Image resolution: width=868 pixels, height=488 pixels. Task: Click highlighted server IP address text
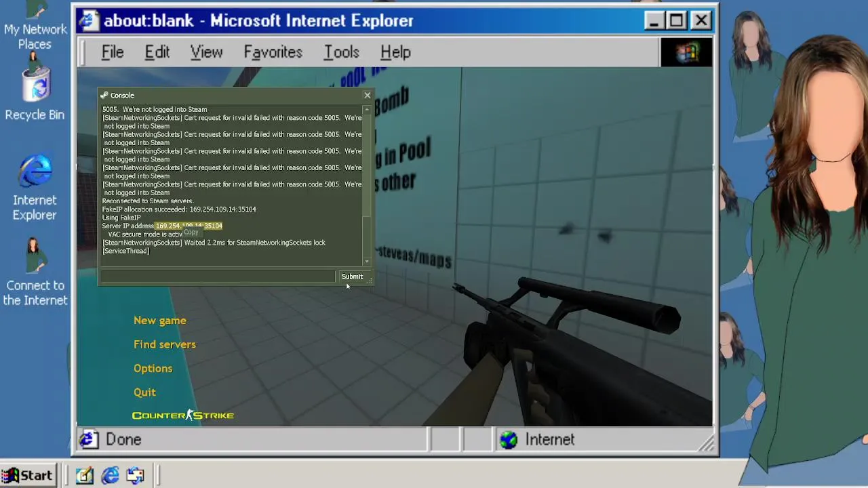click(x=189, y=226)
